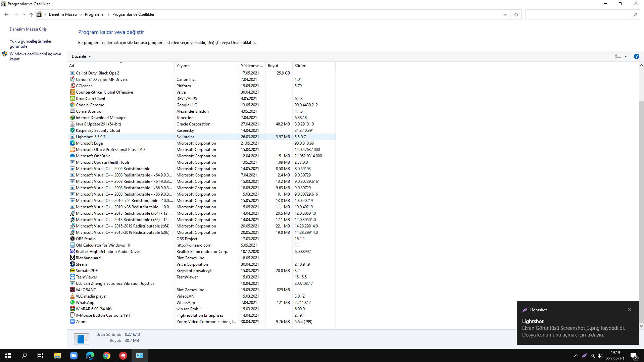Open the Düzenle dropdown menu
This screenshot has width=644, height=362.
[x=82, y=56]
